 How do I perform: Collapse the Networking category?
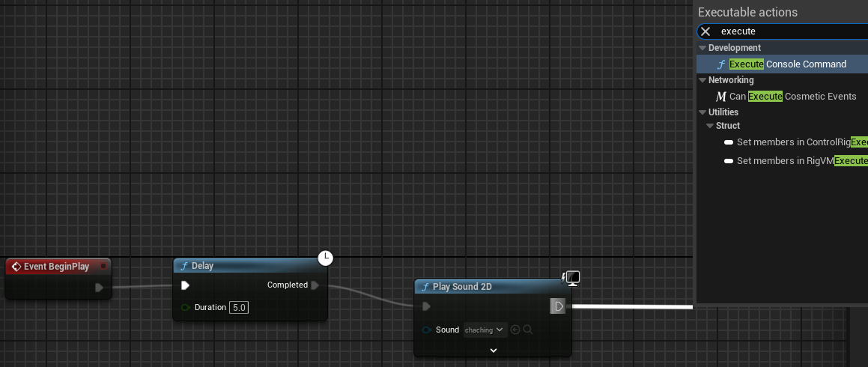[702, 80]
